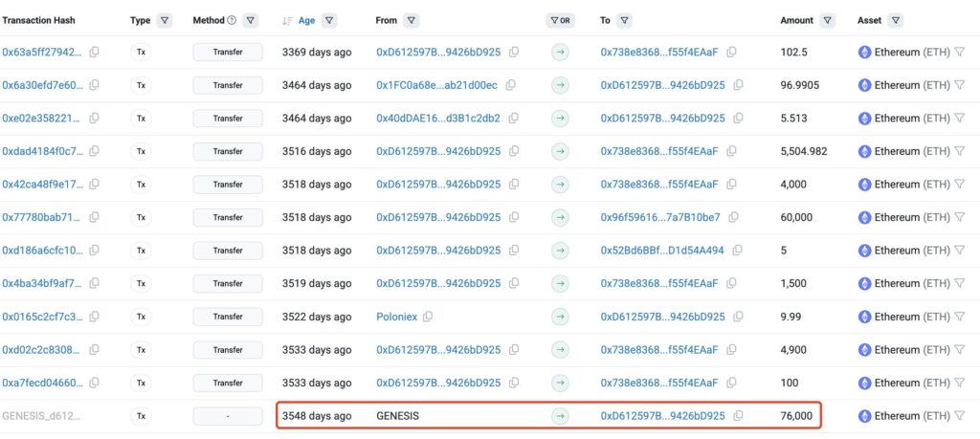Click GENESIS_d612 transaction hash text
The width and height of the screenshot is (980, 439).
pos(42,416)
